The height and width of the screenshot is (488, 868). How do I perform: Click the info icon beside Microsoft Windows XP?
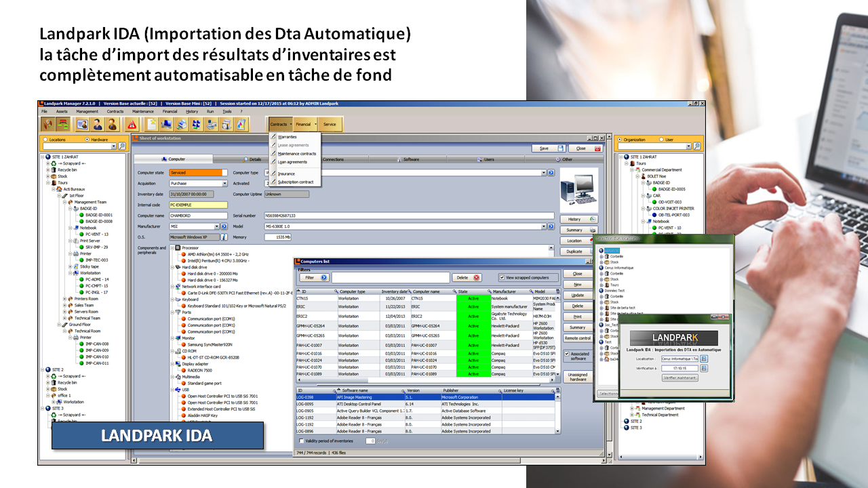click(x=224, y=237)
